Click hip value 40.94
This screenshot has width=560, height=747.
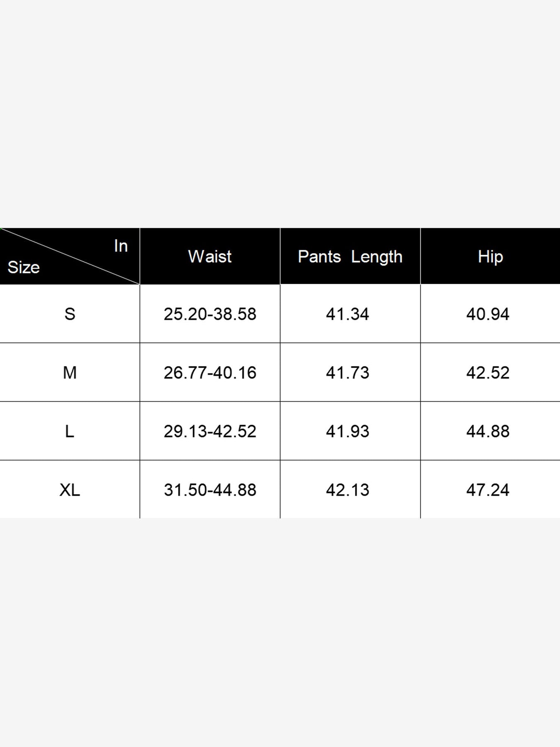pyautogui.click(x=488, y=314)
